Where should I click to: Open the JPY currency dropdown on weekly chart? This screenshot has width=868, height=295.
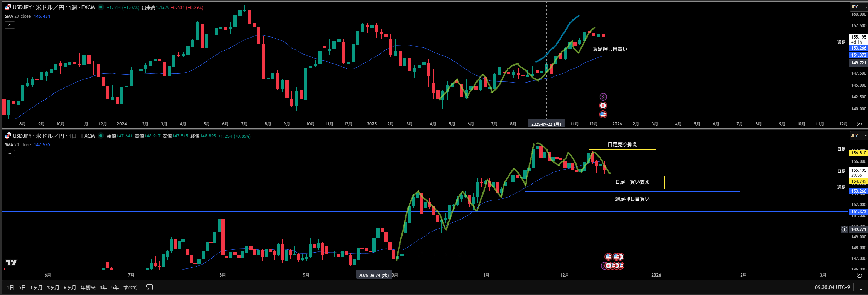[858, 7]
